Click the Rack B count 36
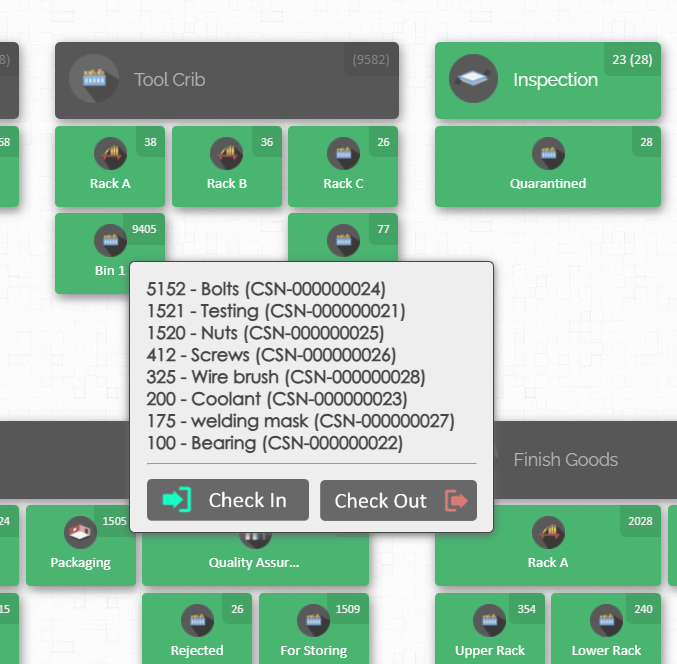Screen dimensions: 677x664 267,142
